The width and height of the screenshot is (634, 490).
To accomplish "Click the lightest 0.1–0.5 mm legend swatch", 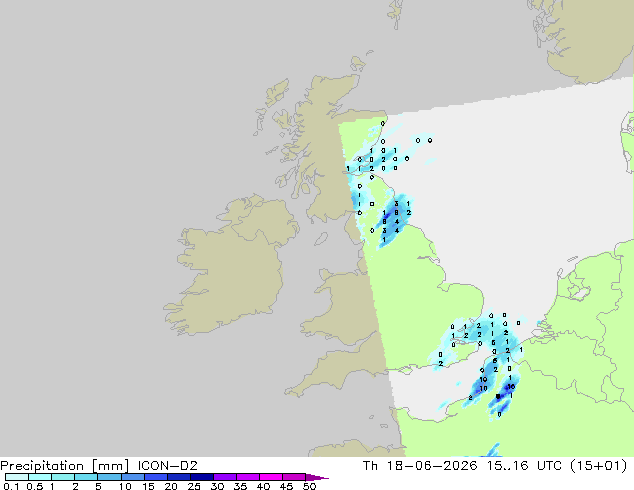I will (x=17, y=477).
